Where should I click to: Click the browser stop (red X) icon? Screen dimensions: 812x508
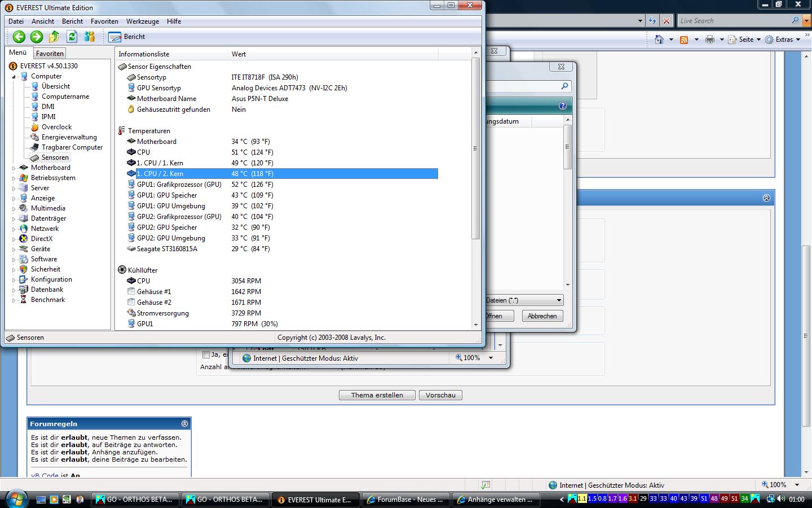(667, 21)
